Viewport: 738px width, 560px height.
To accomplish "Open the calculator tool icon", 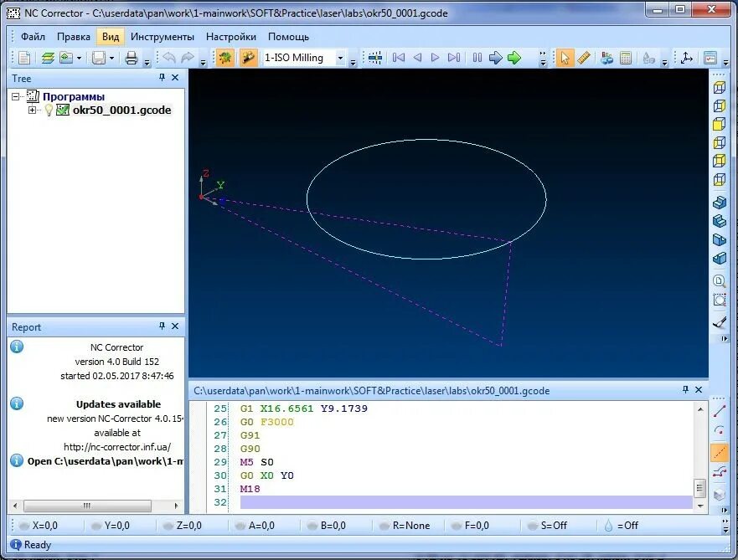I will click(626, 58).
